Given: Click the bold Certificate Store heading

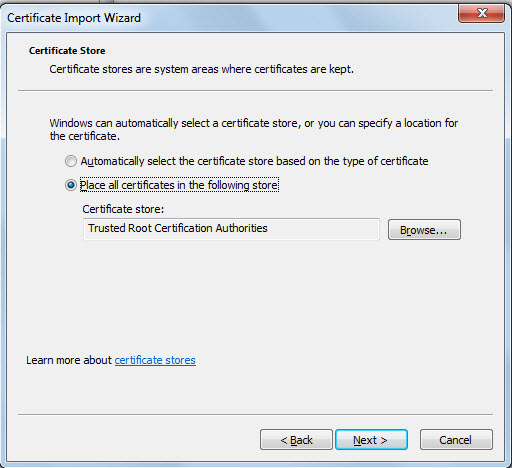Looking at the screenshot, I should tap(67, 51).
